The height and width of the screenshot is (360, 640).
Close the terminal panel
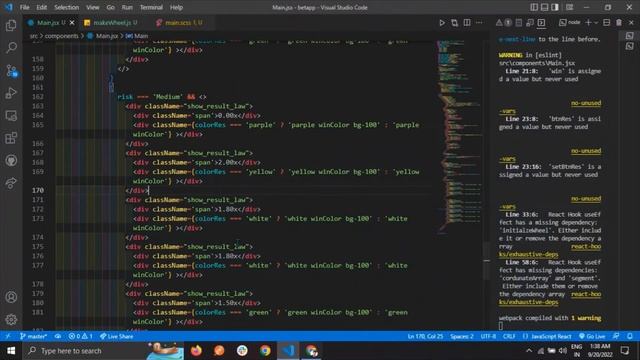point(631,22)
